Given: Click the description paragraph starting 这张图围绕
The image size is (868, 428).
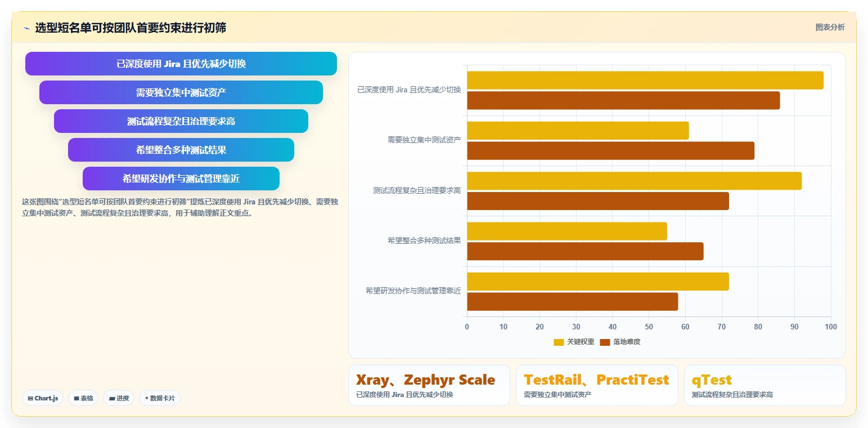Looking at the screenshot, I should (x=180, y=207).
